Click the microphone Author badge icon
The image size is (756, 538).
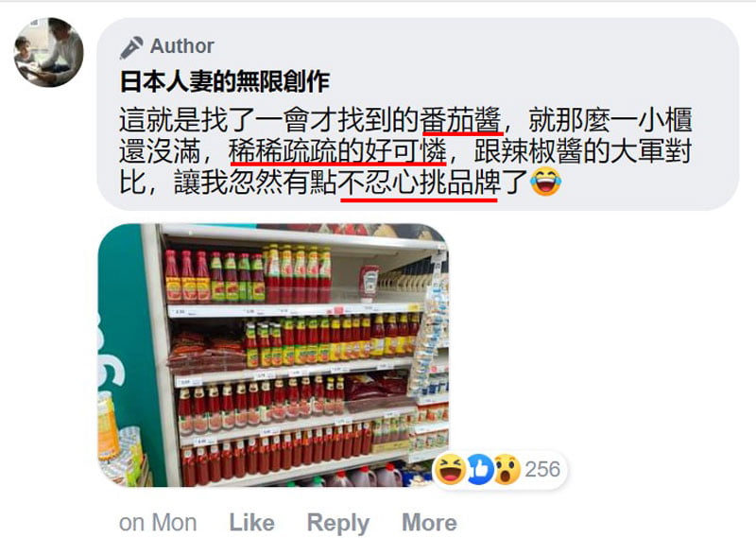pyautogui.click(x=131, y=47)
